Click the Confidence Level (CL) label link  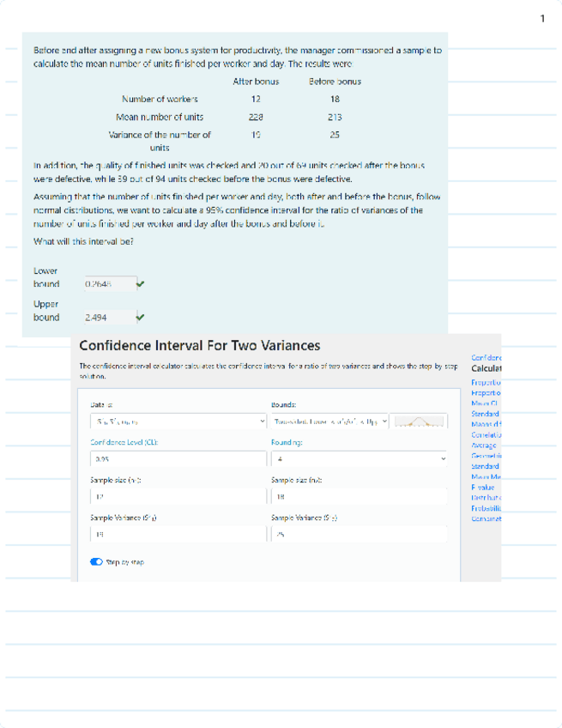(124, 442)
